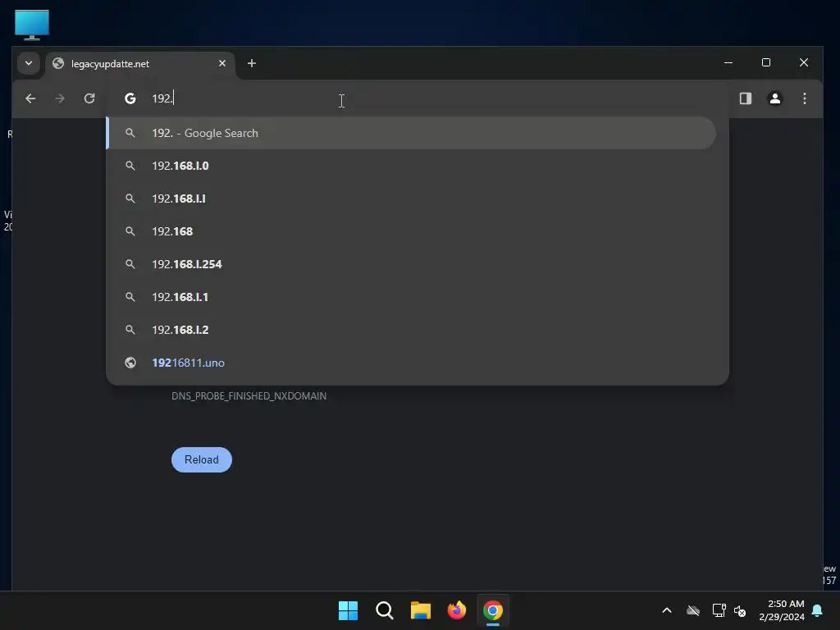Choose suggestion 192.168.l.l
The height and width of the screenshot is (630, 840).
coord(411,199)
